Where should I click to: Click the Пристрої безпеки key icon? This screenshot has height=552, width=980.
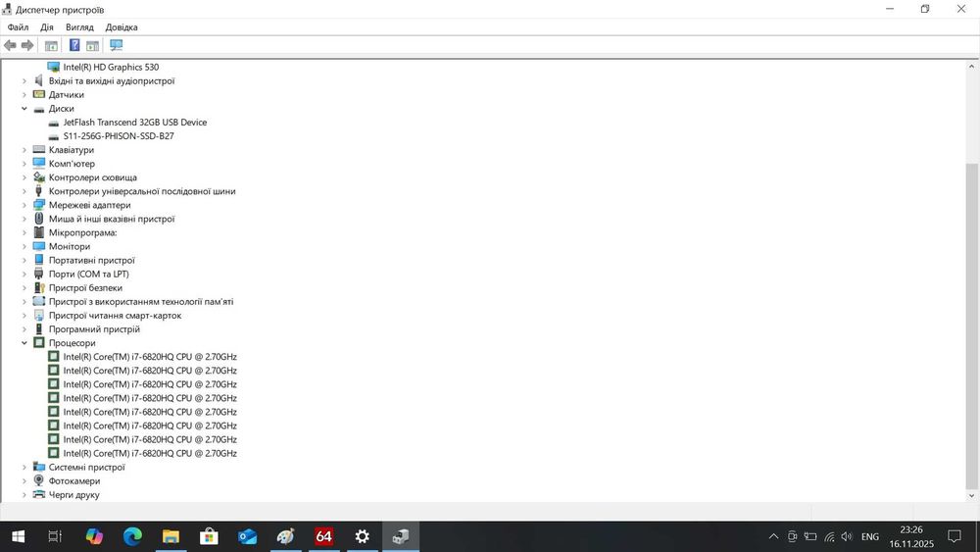point(39,287)
